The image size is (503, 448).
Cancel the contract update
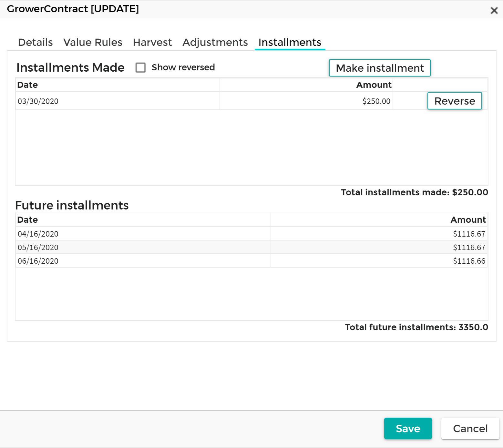(470, 428)
